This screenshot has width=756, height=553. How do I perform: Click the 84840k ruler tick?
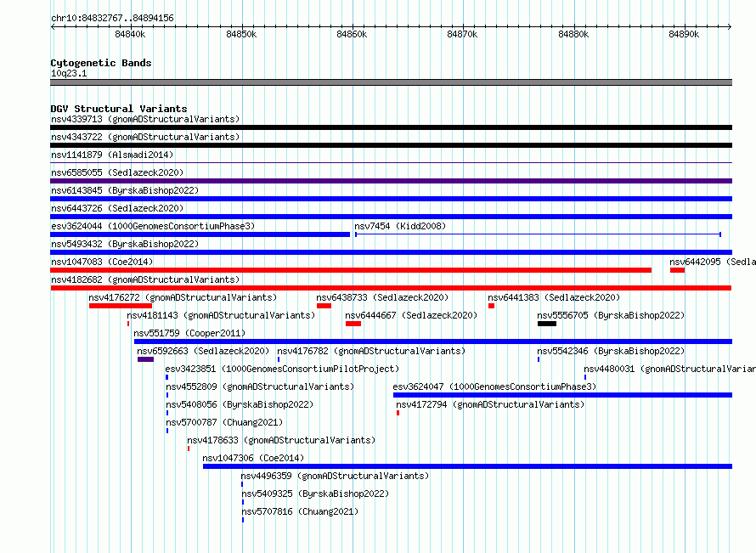coord(130,34)
